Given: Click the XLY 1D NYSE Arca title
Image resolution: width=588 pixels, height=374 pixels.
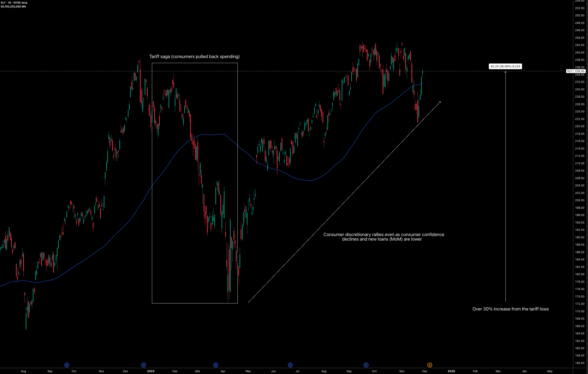Looking at the screenshot, I should click(x=14, y=3).
